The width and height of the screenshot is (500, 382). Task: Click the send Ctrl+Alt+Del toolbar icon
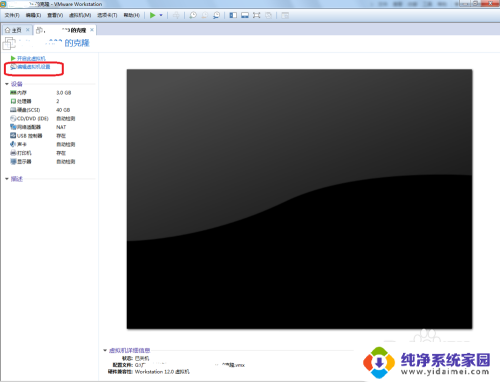tap(176, 15)
